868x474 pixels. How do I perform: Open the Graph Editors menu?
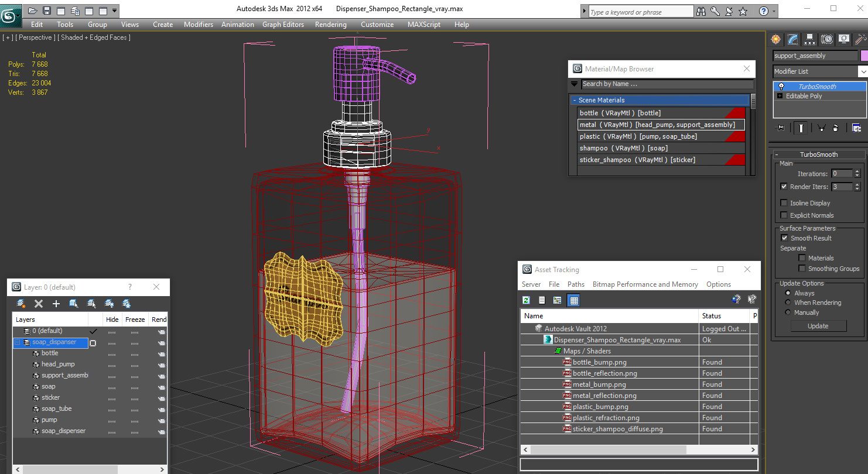pyautogui.click(x=283, y=25)
